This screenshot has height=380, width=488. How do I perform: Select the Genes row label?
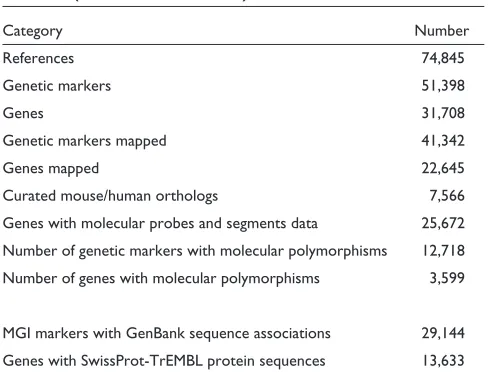23,113
